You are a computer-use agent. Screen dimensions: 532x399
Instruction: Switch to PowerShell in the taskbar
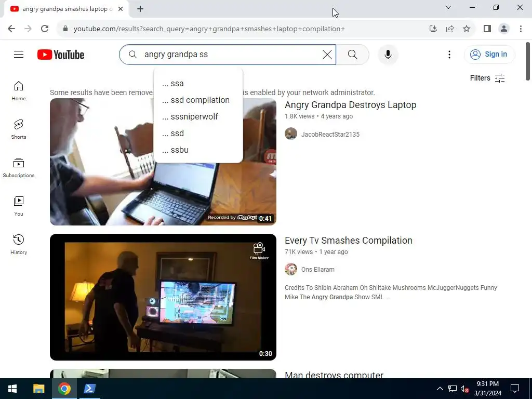(x=89, y=389)
